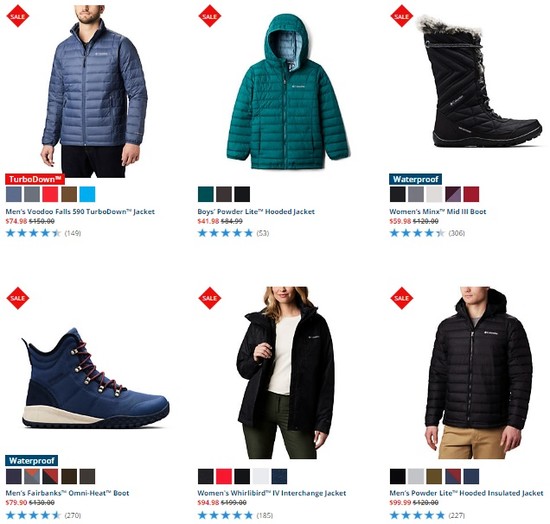550x524 pixels.
Task: Click the SALE badge on Fairbanks Omni-Heat Boot
Action: pyautogui.click(x=18, y=298)
